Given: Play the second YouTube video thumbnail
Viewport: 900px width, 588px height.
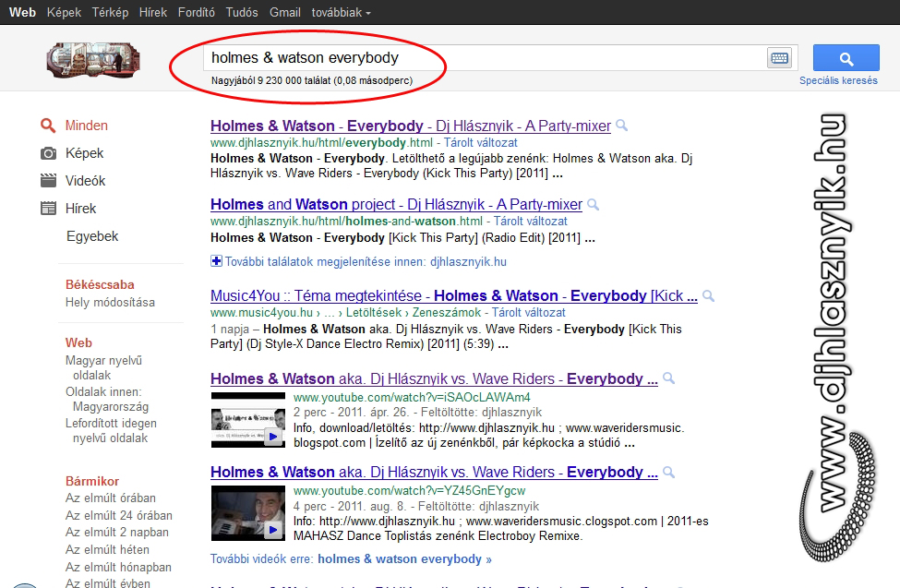Looking at the screenshot, I should pos(248,513).
